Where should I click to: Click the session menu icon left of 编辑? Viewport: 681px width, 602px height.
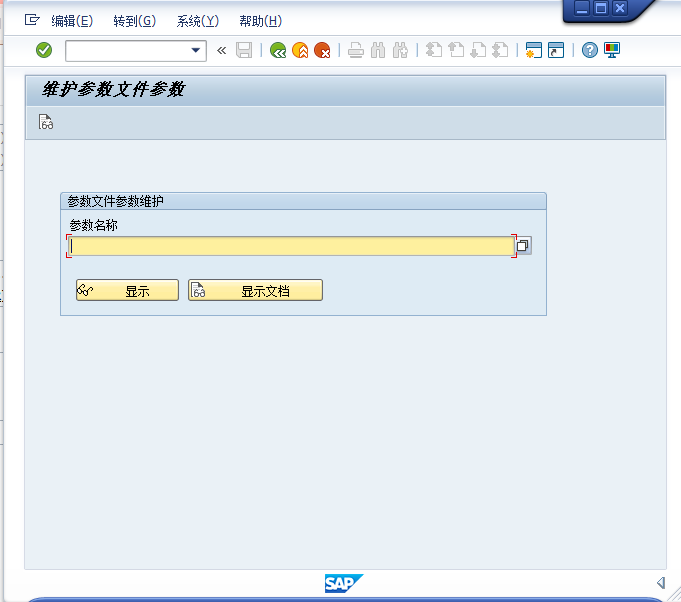click(x=33, y=20)
